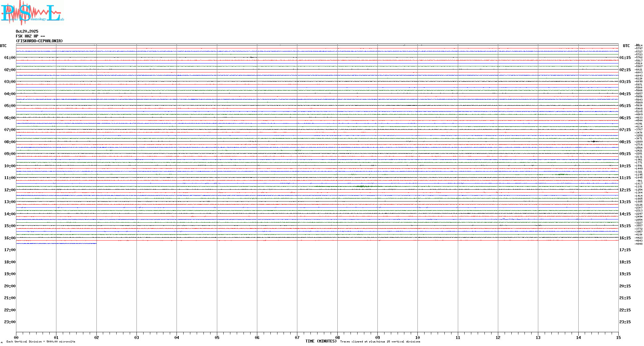The width and height of the screenshot is (644, 346).
Task: Click the 20:15 label on right axis
Action: pos(625,286)
